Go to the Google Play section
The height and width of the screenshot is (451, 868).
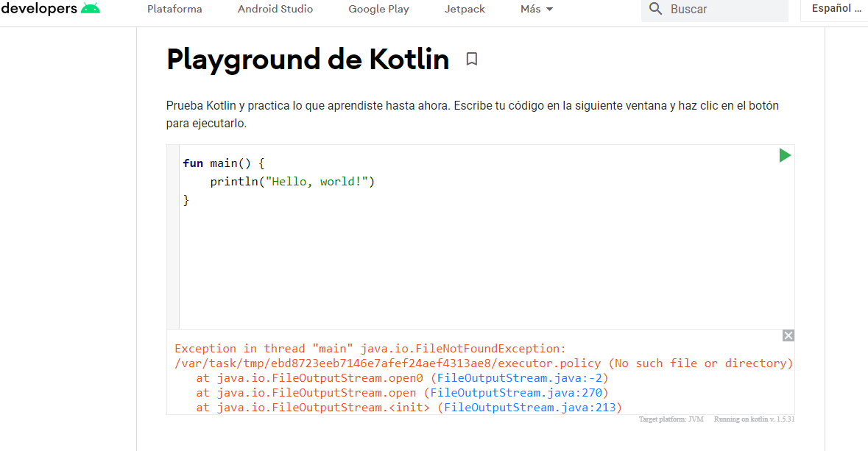click(x=378, y=9)
